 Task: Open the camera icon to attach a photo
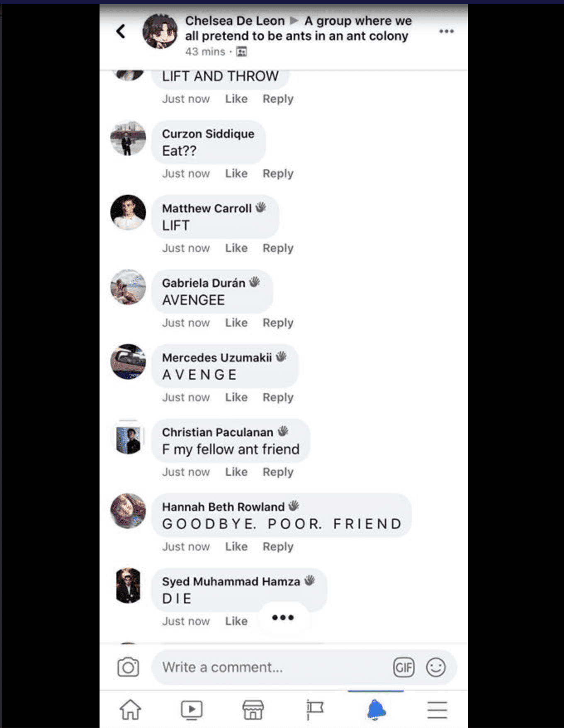(x=128, y=667)
